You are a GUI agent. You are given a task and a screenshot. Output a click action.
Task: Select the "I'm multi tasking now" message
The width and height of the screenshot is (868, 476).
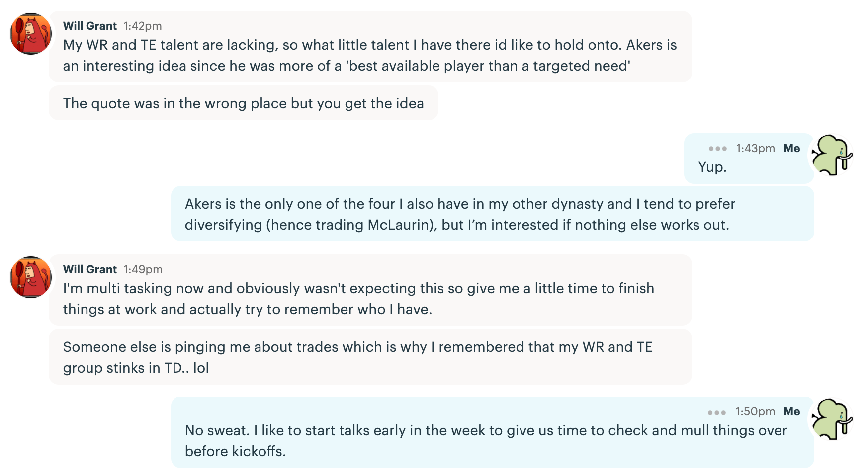pos(370,299)
